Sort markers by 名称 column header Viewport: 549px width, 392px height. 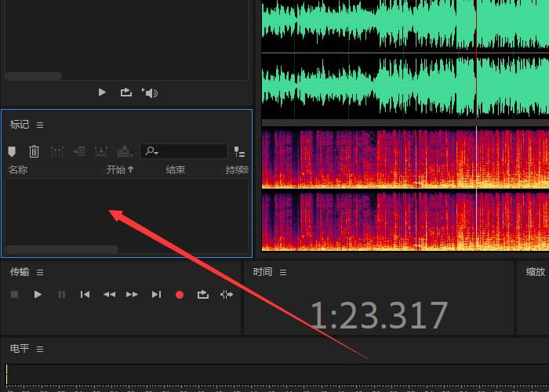pos(18,169)
